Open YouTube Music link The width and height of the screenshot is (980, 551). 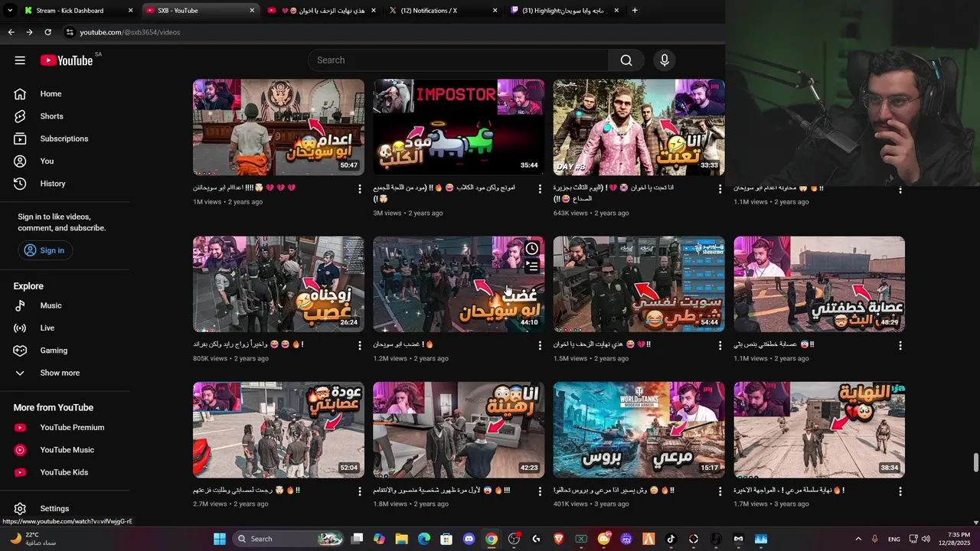(65, 450)
